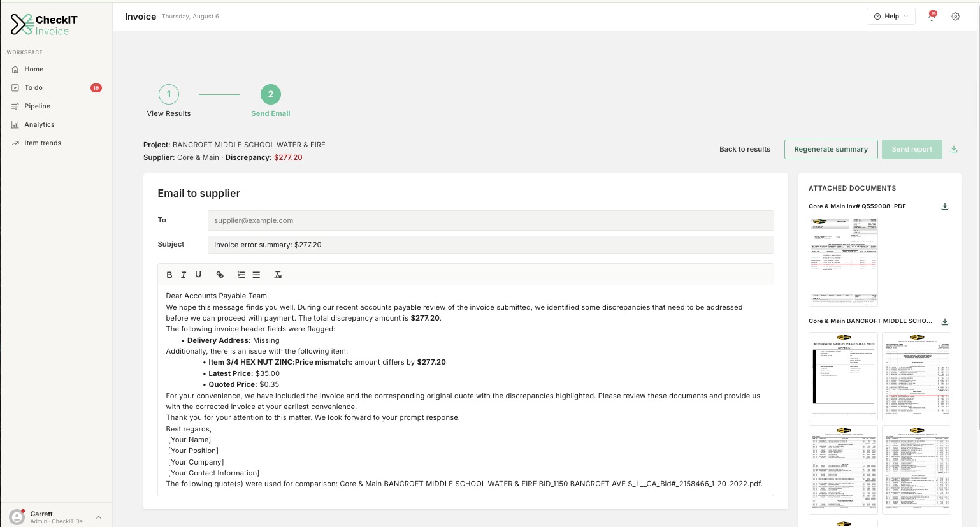Screen dimensions: 980x527
Task: Click the Subject field
Action: pyautogui.click(x=491, y=245)
